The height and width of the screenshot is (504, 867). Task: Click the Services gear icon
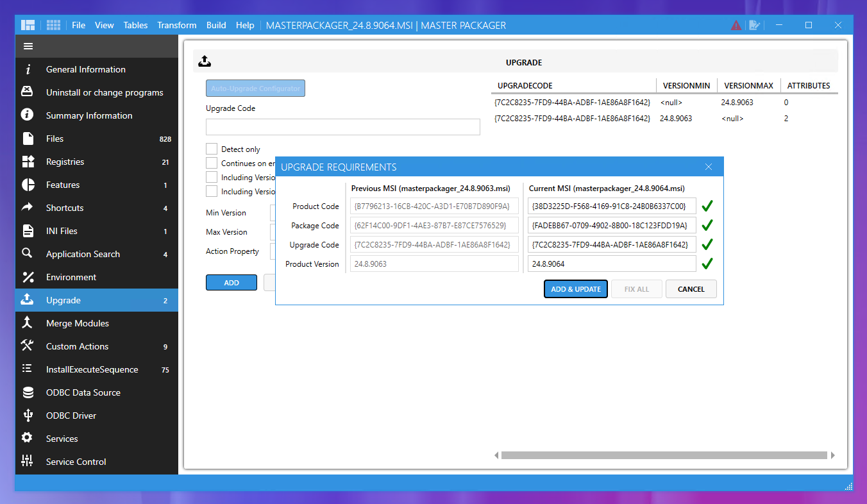[28, 439]
